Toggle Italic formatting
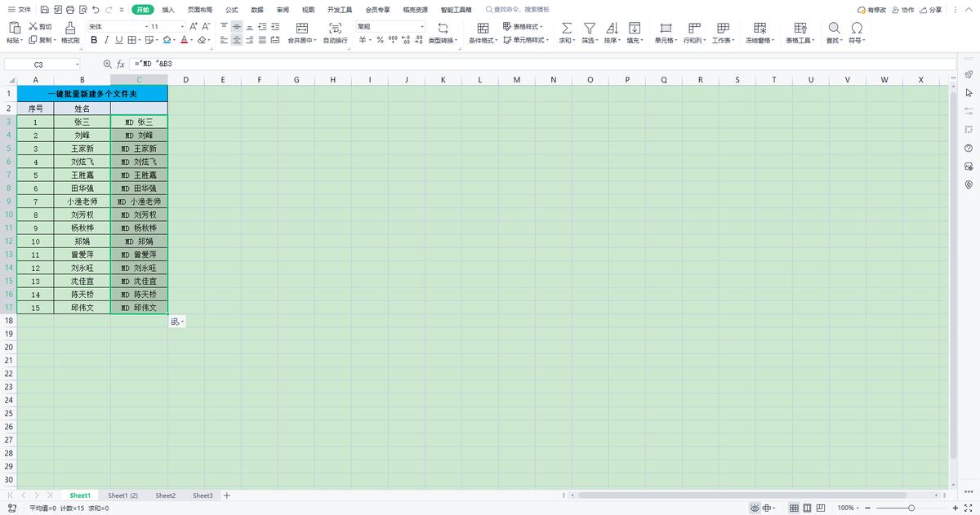This screenshot has width=980, height=515. click(107, 40)
